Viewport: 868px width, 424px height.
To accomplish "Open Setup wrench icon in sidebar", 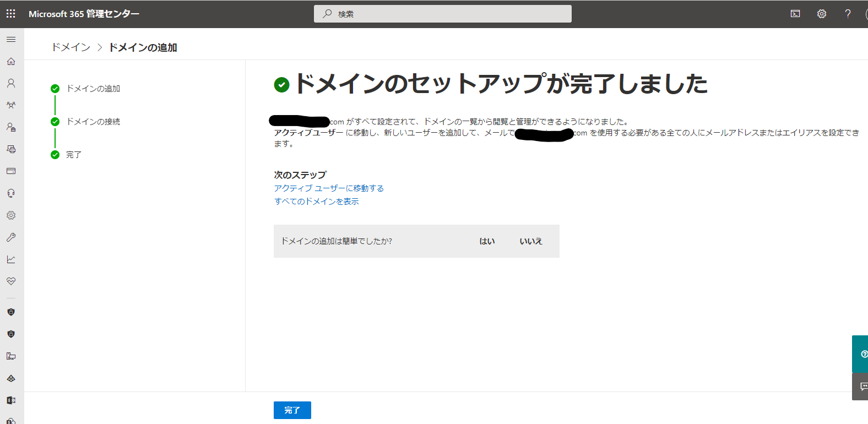I will (x=11, y=237).
